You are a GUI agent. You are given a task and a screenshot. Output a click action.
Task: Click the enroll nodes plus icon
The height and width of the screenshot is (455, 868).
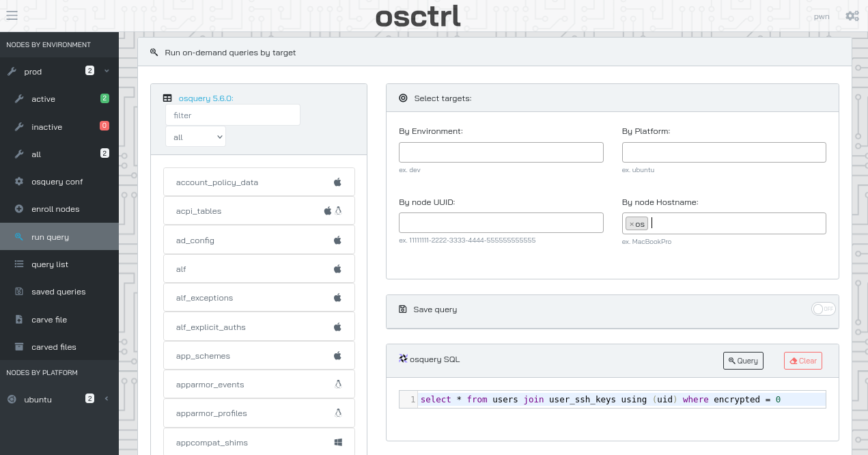coord(19,209)
